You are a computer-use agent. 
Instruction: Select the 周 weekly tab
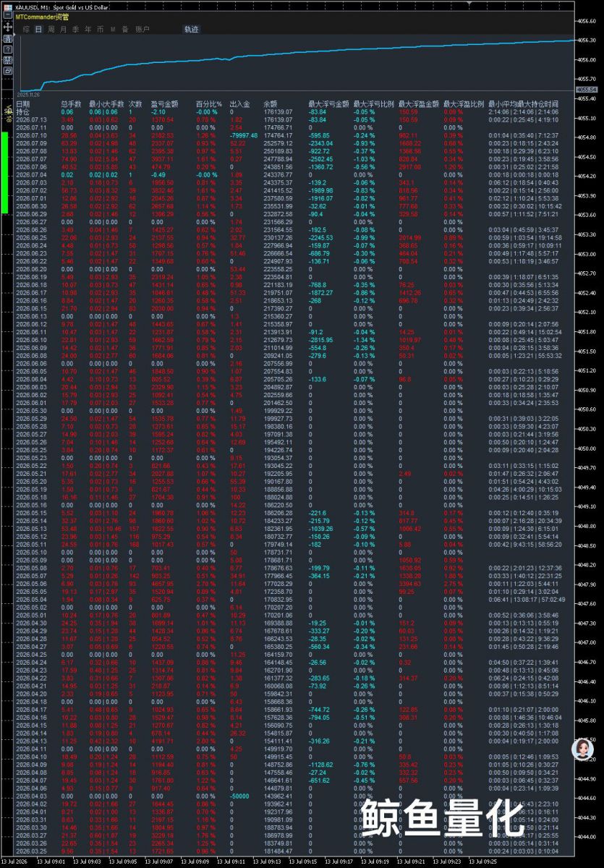click(x=51, y=30)
